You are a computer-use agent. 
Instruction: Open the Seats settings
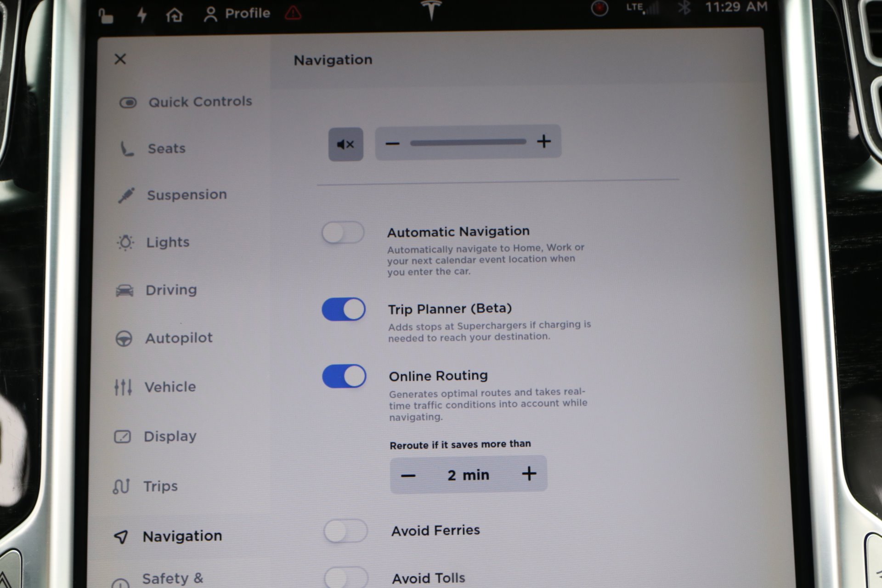tap(153, 148)
